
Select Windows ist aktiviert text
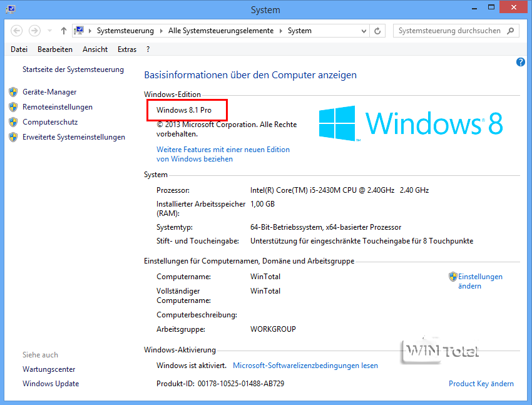click(x=192, y=366)
